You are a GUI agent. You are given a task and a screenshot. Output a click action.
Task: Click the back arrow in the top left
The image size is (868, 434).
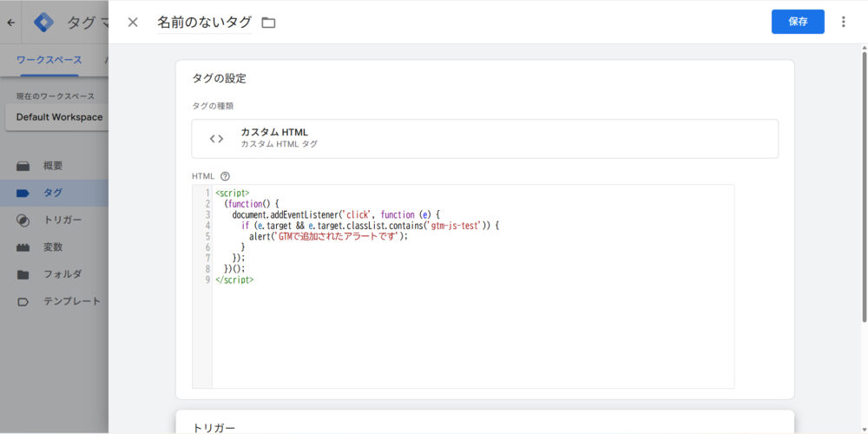click(11, 23)
